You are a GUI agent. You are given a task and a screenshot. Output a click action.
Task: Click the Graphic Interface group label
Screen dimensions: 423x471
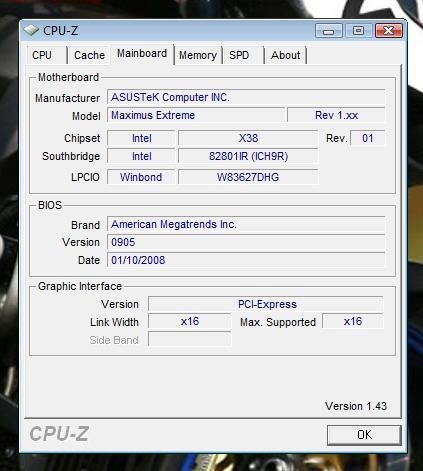click(x=80, y=286)
